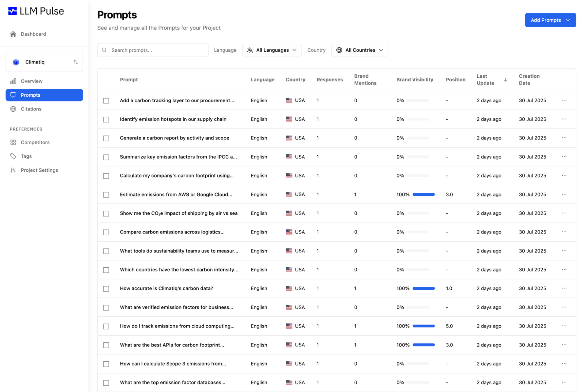Open more options for 'What are the best APIs' row
The image size is (582, 392).
point(564,345)
